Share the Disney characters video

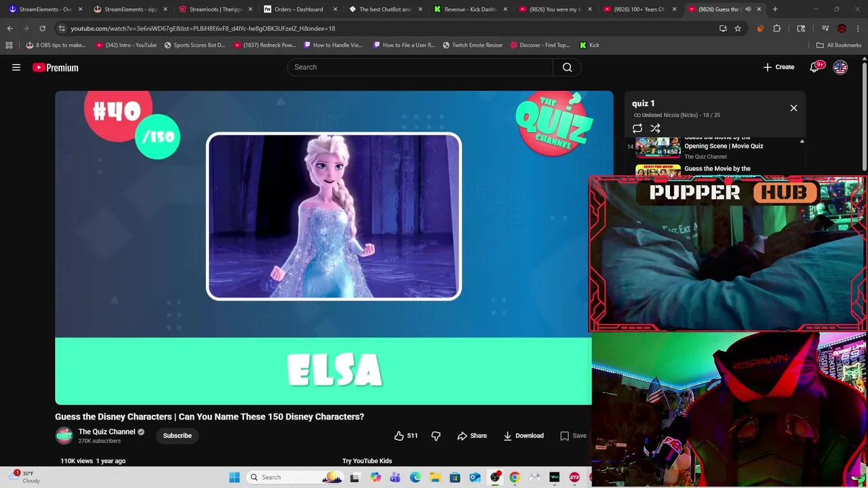472,436
